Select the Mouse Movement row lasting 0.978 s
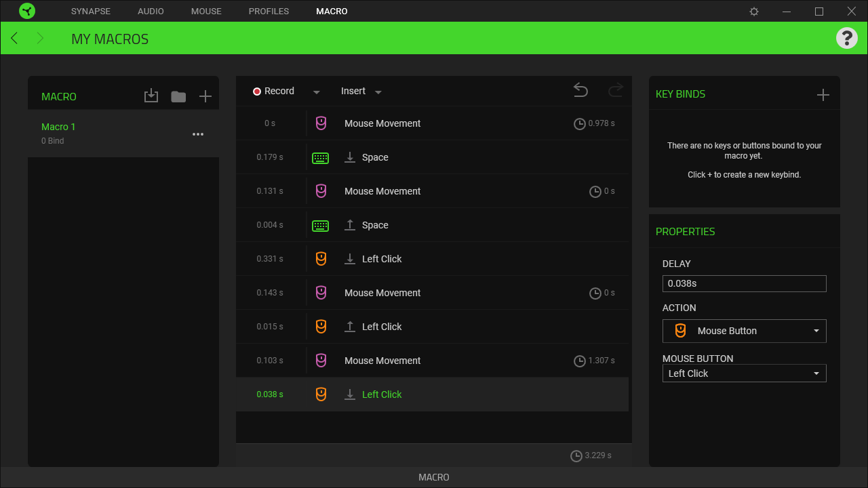The width and height of the screenshot is (868, 488). tap(432, 123)
